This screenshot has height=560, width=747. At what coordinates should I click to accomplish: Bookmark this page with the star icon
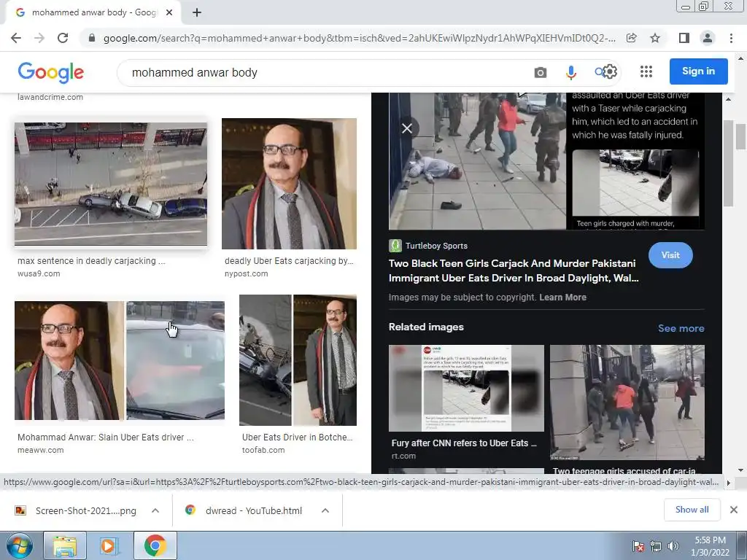pos(655,38)
